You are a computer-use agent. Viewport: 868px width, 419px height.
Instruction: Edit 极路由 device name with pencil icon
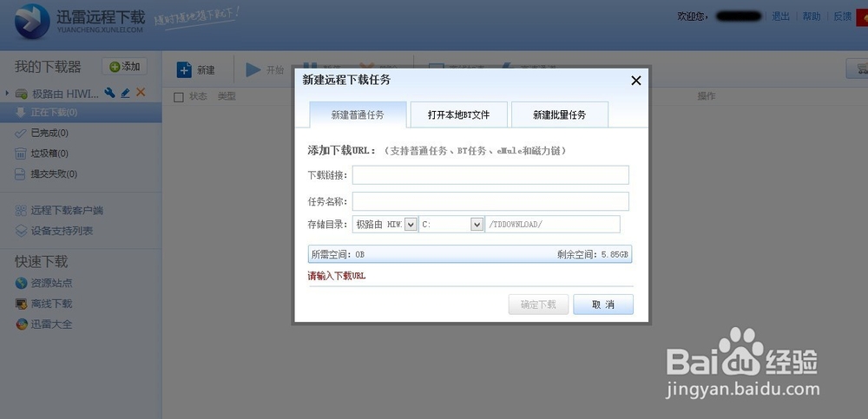click(126, 93)
